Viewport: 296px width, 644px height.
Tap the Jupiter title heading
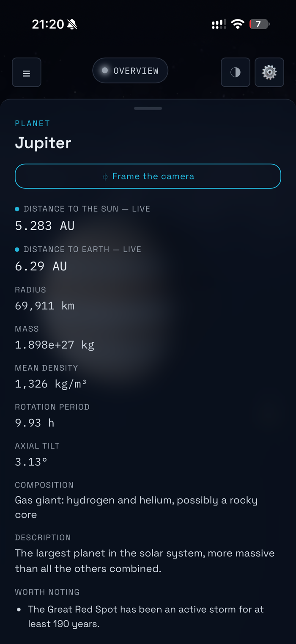(x=43, y=143)
